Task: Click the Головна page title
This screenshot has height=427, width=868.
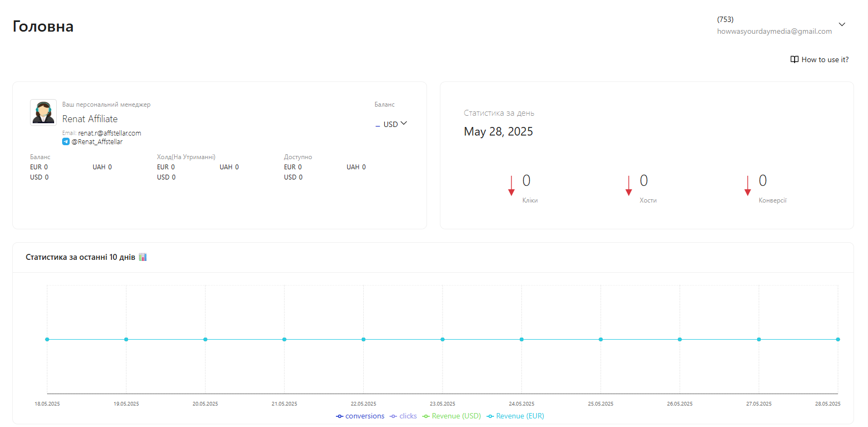Action: (x=43, y=27)
